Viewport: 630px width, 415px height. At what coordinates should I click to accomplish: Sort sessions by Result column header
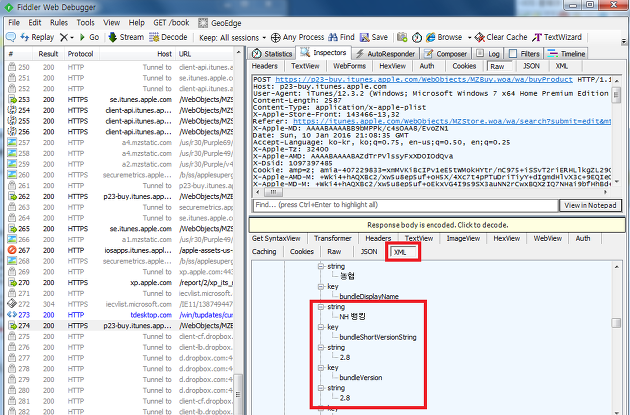(x=48, y=54)
